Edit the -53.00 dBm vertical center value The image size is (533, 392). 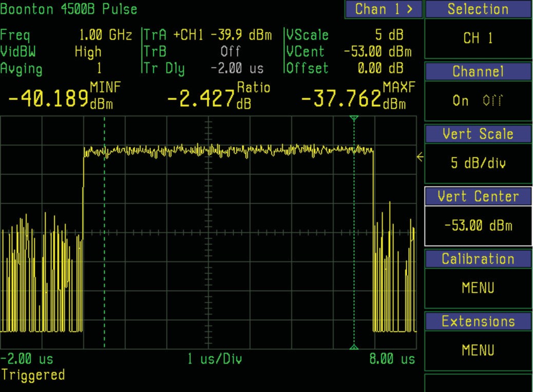click(478, 226)
